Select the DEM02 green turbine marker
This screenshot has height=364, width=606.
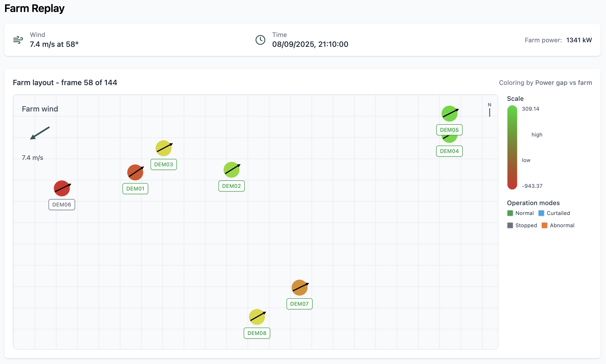tap(231, 170)
